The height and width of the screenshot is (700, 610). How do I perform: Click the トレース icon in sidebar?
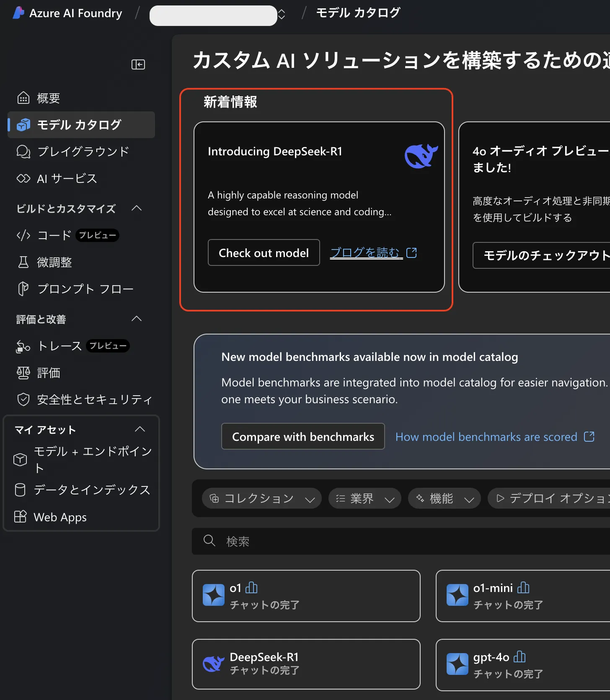pyautogui.click(x=23, y=346)
